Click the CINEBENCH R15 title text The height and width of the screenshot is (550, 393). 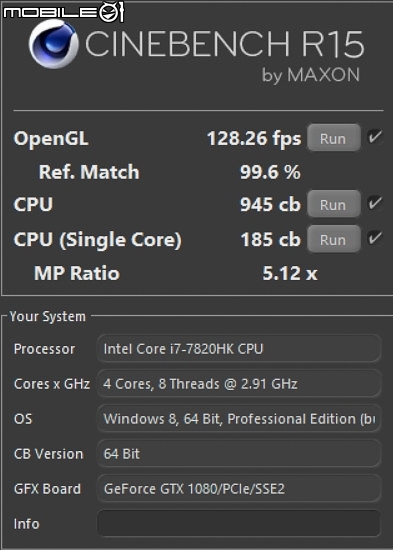click(225, 44)
